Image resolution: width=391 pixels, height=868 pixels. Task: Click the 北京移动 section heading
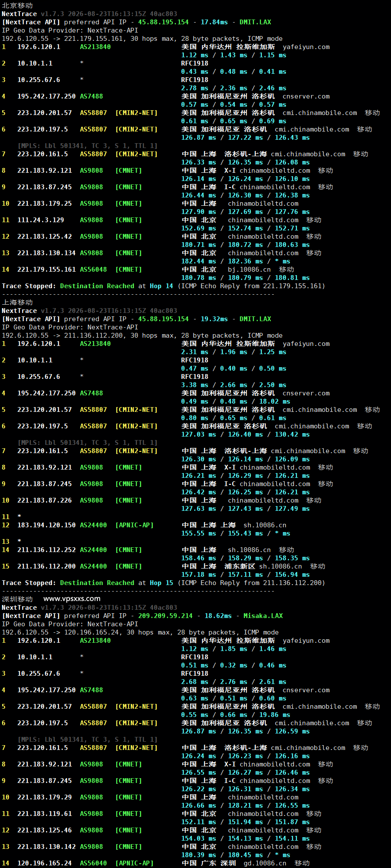pyautogui.click(x=17, y=5)
